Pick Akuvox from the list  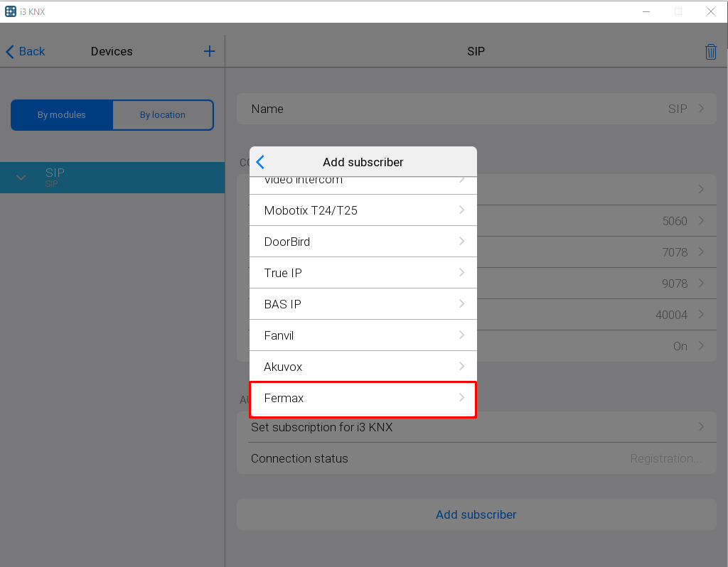click(x=363, y=367)
